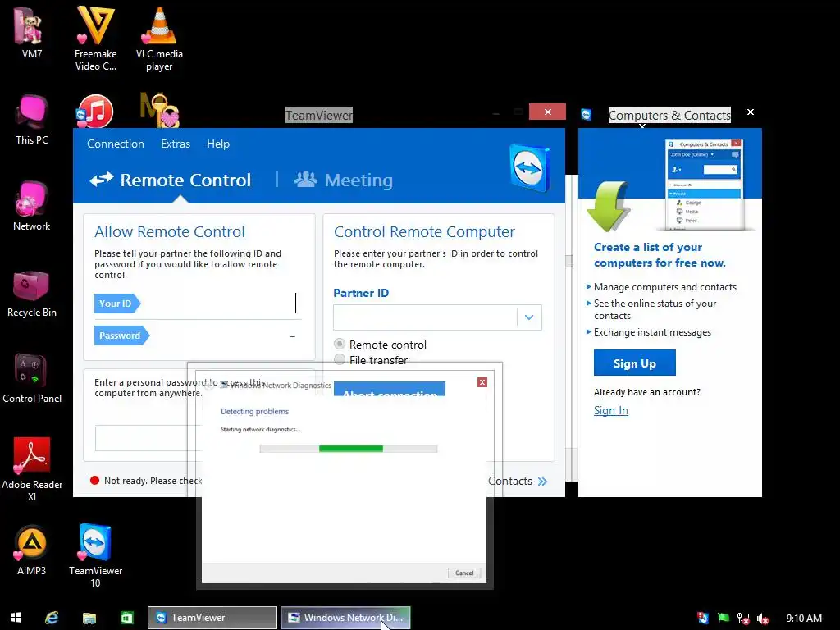Click the Windows Start button
This screenshot has width=840, height=630.
[16, 618]
